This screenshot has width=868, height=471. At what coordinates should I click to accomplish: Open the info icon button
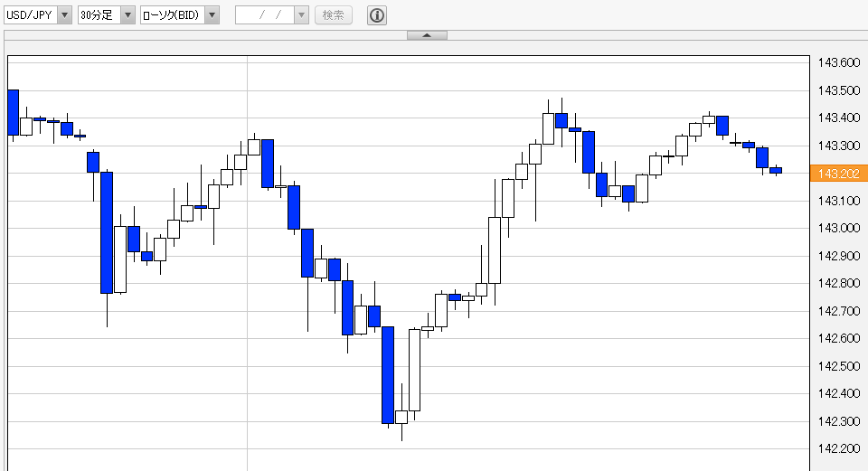click(x=377, y=15)
